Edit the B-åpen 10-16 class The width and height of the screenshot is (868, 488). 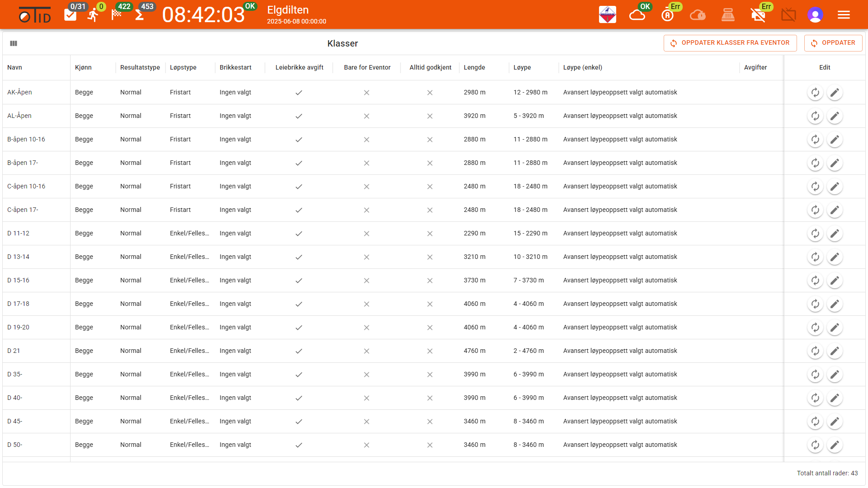pos(835,140)
